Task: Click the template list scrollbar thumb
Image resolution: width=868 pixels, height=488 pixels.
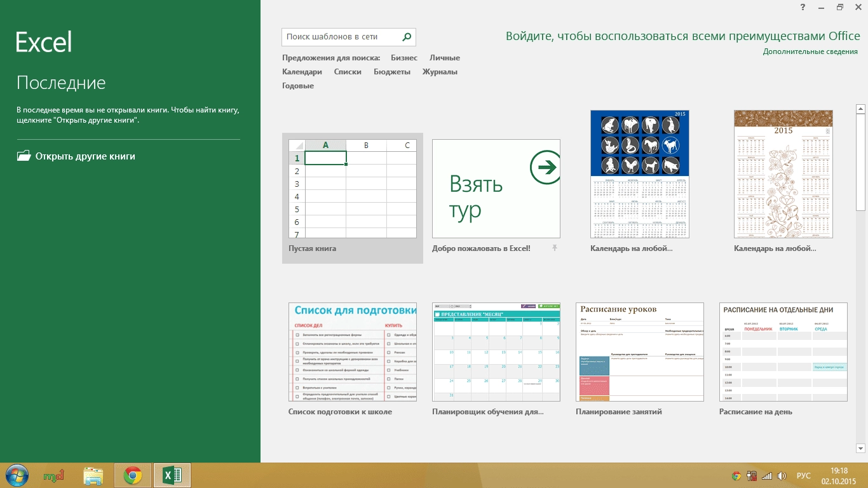Action: tap(860, 163)
